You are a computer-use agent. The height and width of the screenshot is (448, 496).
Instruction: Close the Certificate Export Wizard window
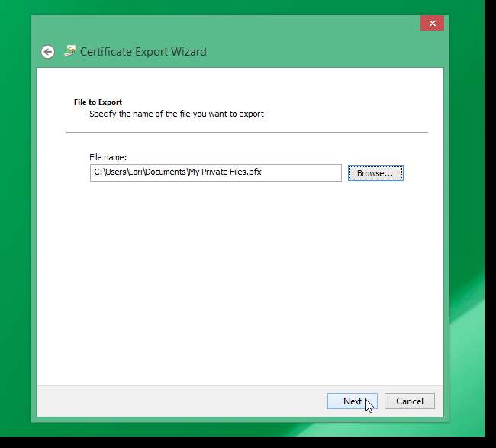click(432, 23)
